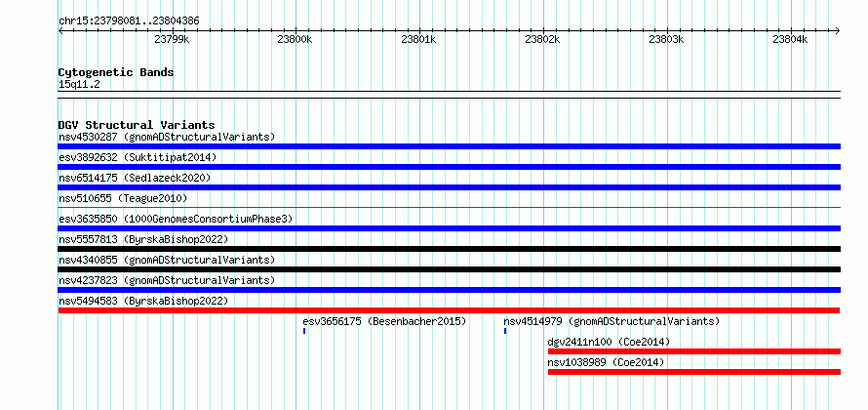Click the blue bar under nsv6514175
The image size is (868, 410).
click(450, 187)
